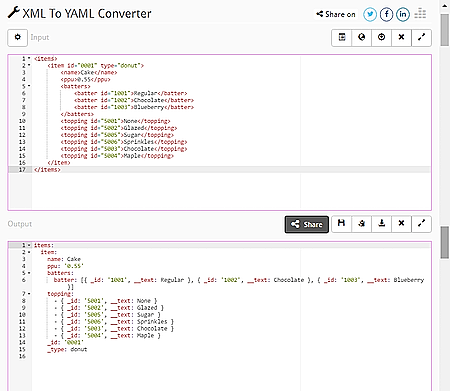This screenshot has width=450, height=391.
Task: Clear the Output editor with the X
Action: pos(401,223)
